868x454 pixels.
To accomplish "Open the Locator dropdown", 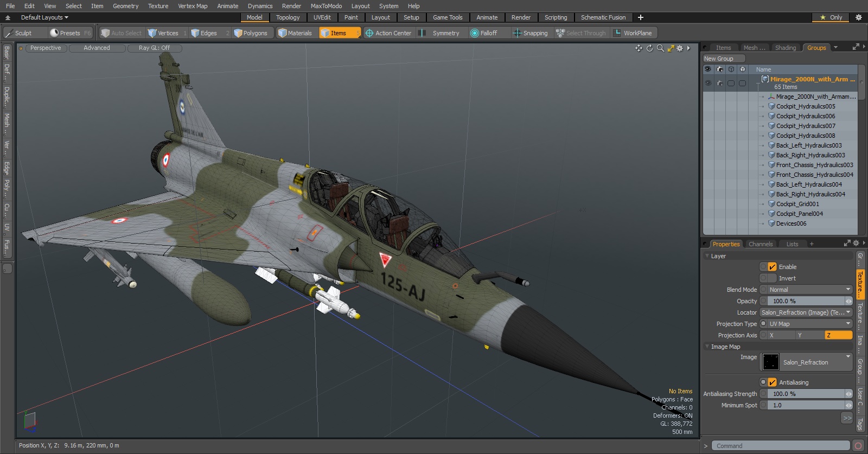I will click(x=806, y=312).
